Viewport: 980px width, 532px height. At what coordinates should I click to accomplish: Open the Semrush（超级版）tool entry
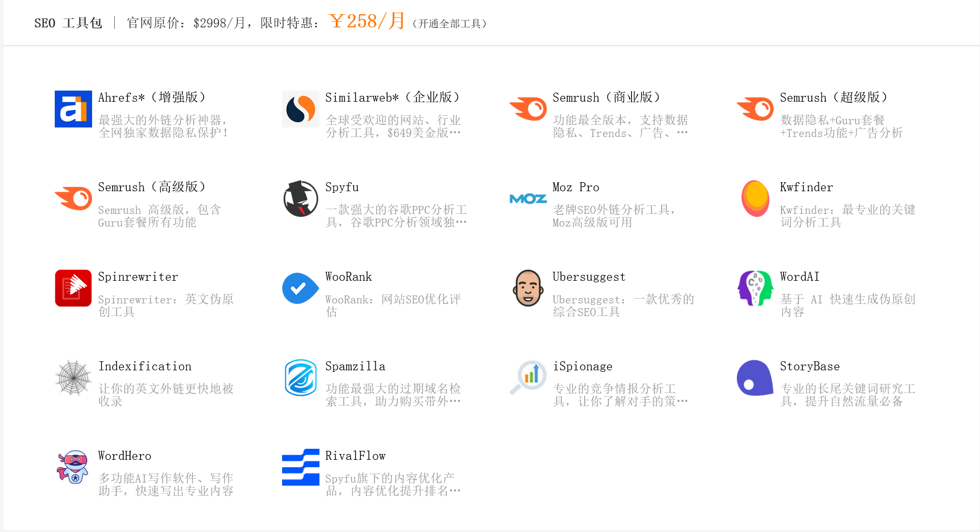[x=834, y=97]
